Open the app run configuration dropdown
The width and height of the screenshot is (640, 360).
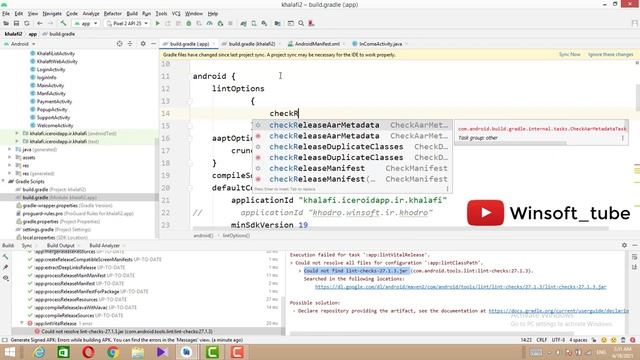coord(86,24)
